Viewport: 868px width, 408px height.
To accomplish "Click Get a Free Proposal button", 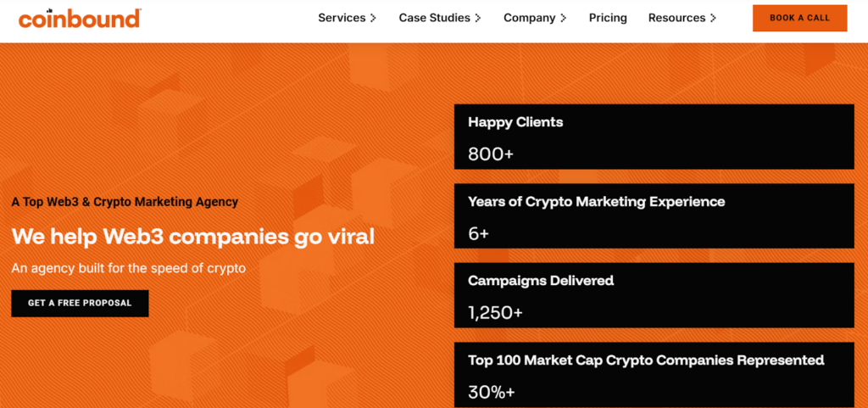I will (80, 303).
